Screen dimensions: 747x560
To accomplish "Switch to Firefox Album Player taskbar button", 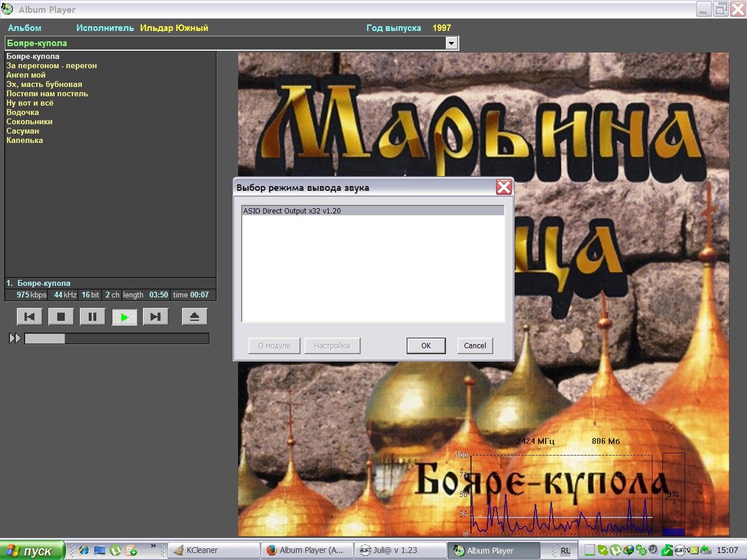I will pos(307,550).
